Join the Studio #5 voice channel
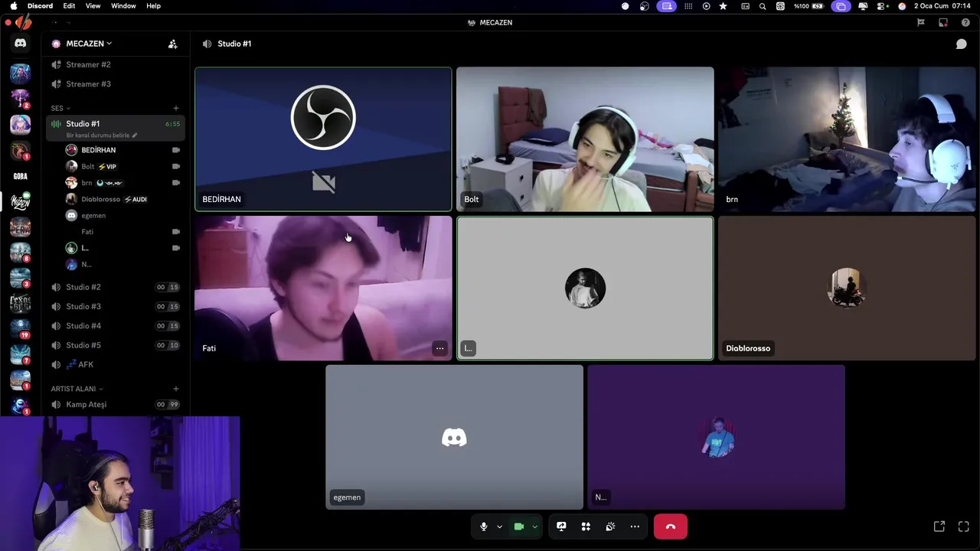Image resolution: width=980 pixels, height=551 pixels. click(x=116, y=345)
